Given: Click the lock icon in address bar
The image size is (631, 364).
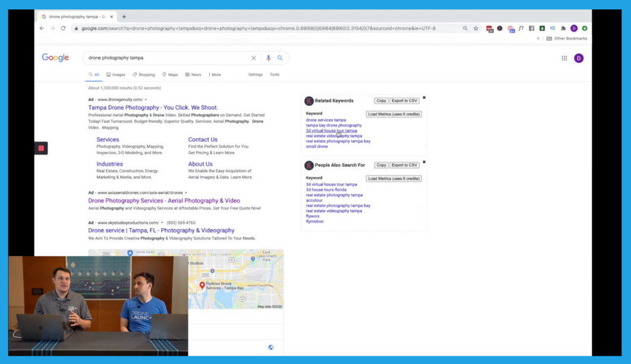Looking at the screenshot, I should [76, 28].
